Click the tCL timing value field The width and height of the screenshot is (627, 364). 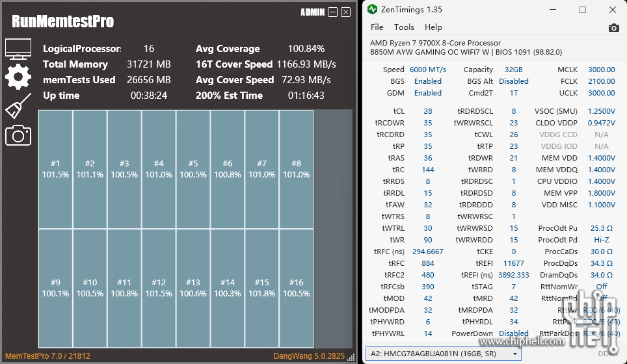click(427, 111)
